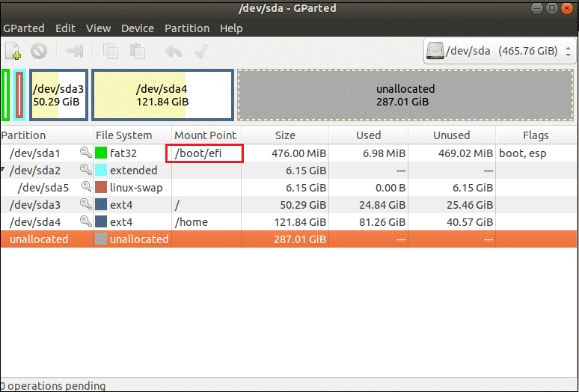Select the unallocated 287.01 GiB disk map block
This screenshot has width=579, height=392.
click(405, 95)
